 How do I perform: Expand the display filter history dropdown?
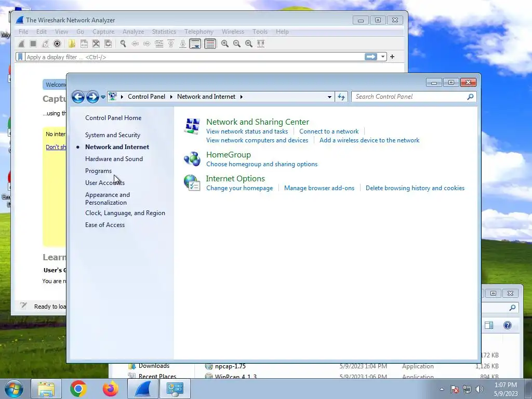[383, 57]
